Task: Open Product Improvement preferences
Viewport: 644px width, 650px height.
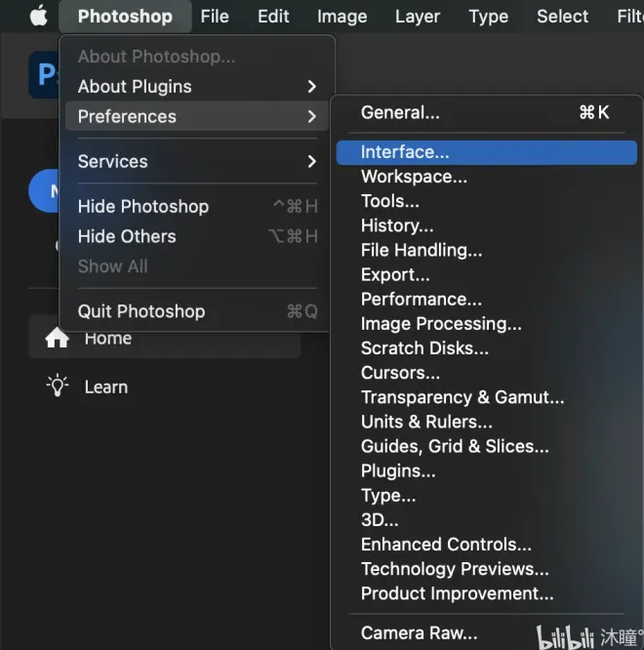Action: [x=487, y=593]
